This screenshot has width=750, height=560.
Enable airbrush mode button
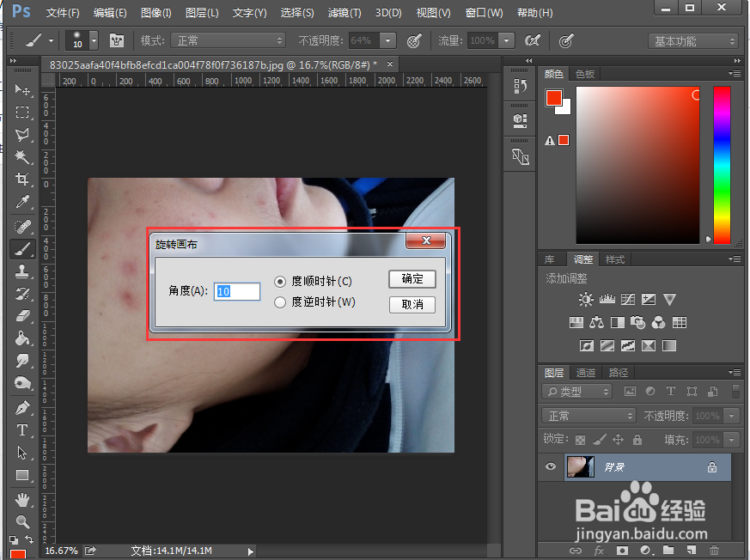[x=533, y=40]
